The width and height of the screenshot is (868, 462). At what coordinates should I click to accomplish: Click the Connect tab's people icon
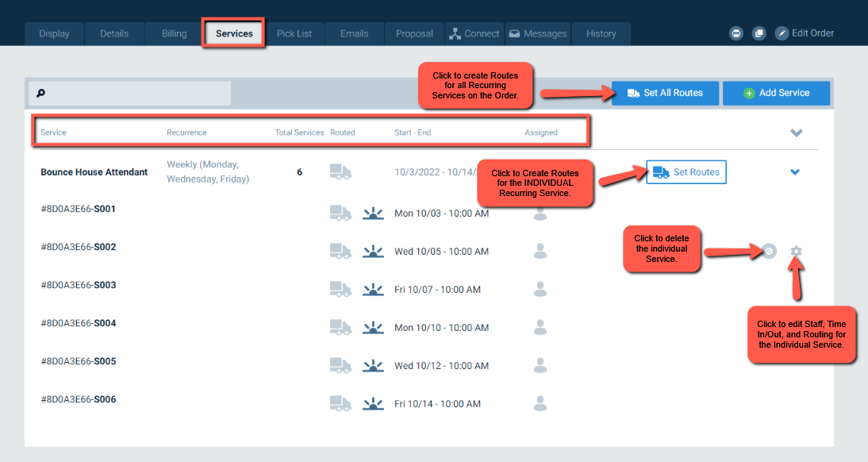[x=456, y=33]
